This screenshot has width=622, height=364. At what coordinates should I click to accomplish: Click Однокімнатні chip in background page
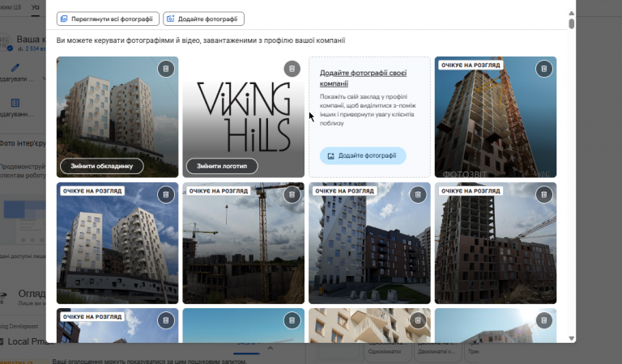(x=385, y=351)
